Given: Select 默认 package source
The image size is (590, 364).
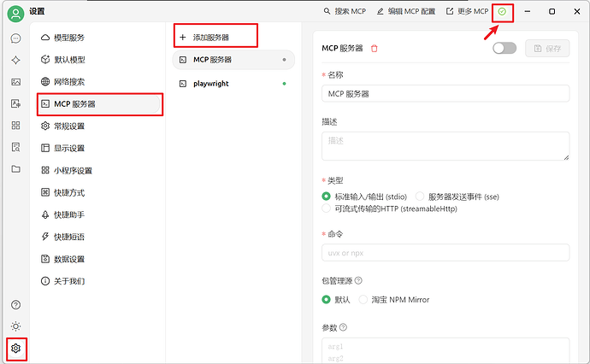Looking at the screenshot, I should pyautogui.click(x=336, y=300).
